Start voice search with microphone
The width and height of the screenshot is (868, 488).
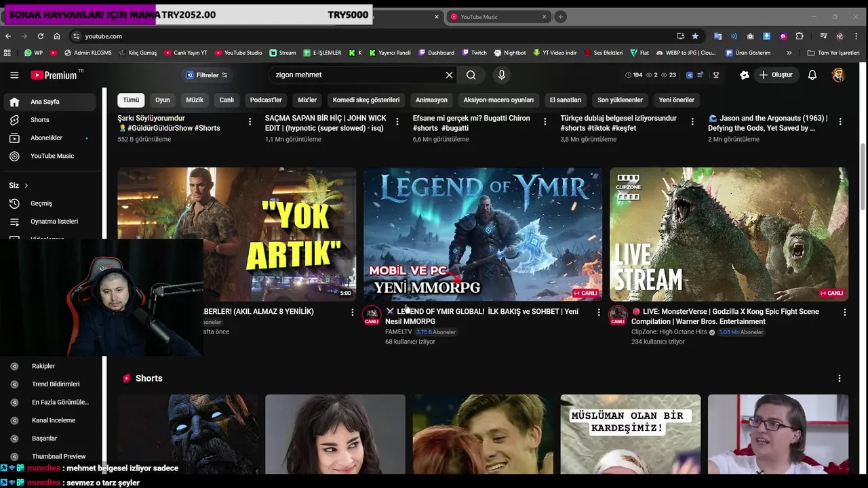pos(501,75)
